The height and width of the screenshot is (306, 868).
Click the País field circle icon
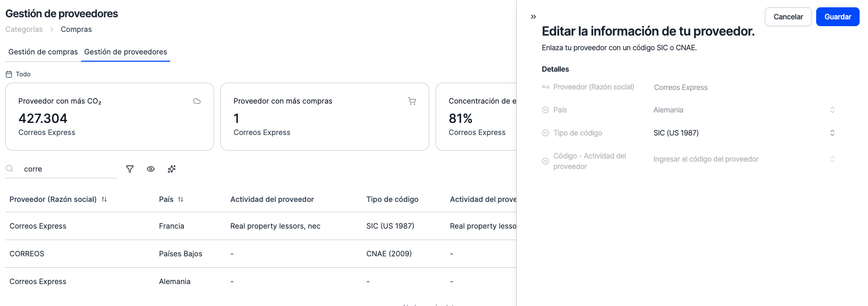[x=546, y=110]
